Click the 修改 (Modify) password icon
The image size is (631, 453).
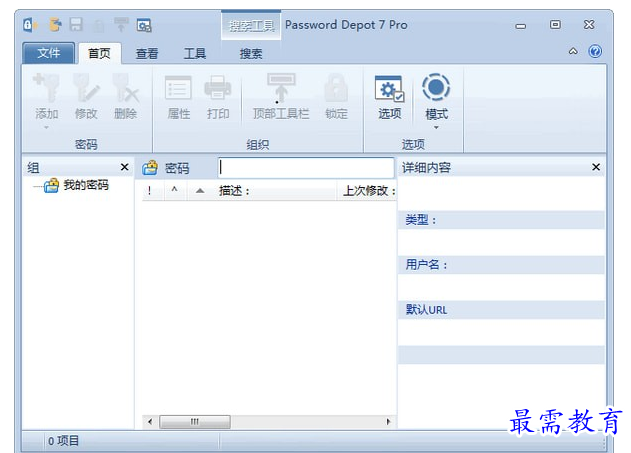pos(86,87)
